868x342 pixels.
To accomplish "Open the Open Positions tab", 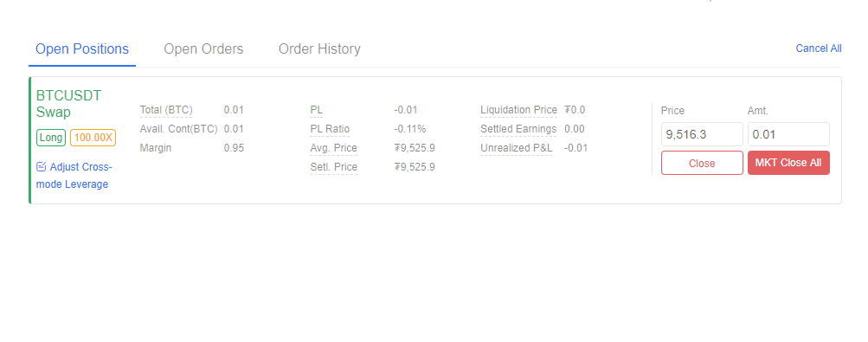I will click(x=82, y=48).
